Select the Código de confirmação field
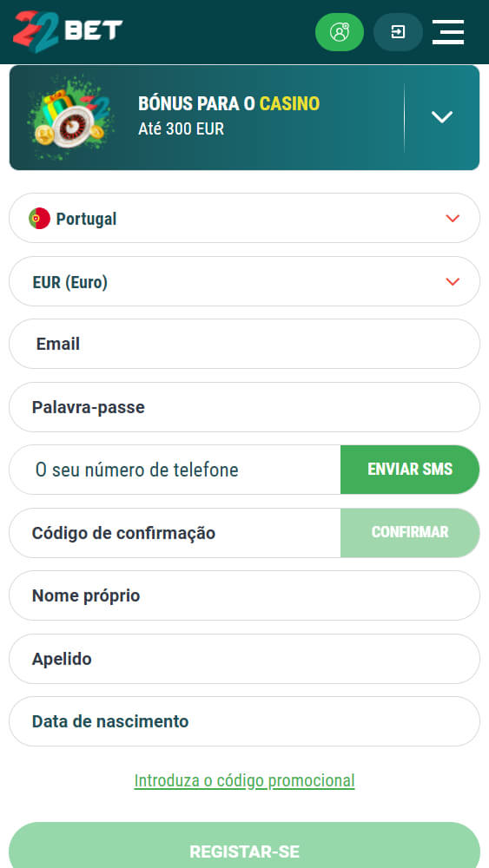Viewport: 489px width, 868px height. point(175,533)
